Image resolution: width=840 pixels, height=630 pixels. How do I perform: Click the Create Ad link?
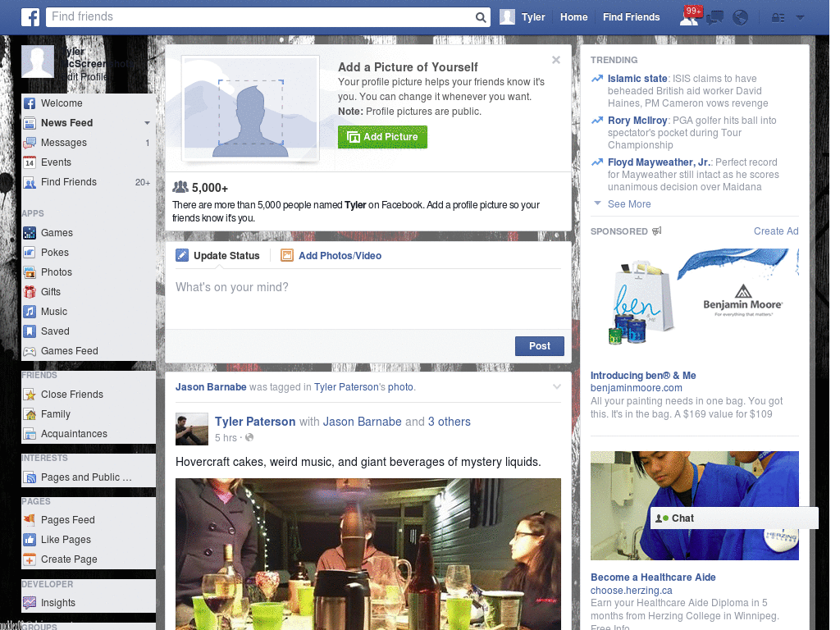pos(775,231)
